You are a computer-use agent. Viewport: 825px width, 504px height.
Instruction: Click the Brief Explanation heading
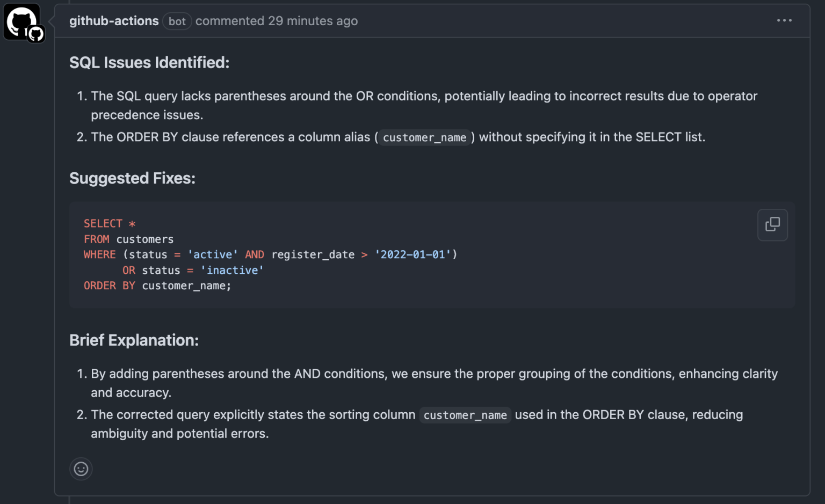pos(134,340)
